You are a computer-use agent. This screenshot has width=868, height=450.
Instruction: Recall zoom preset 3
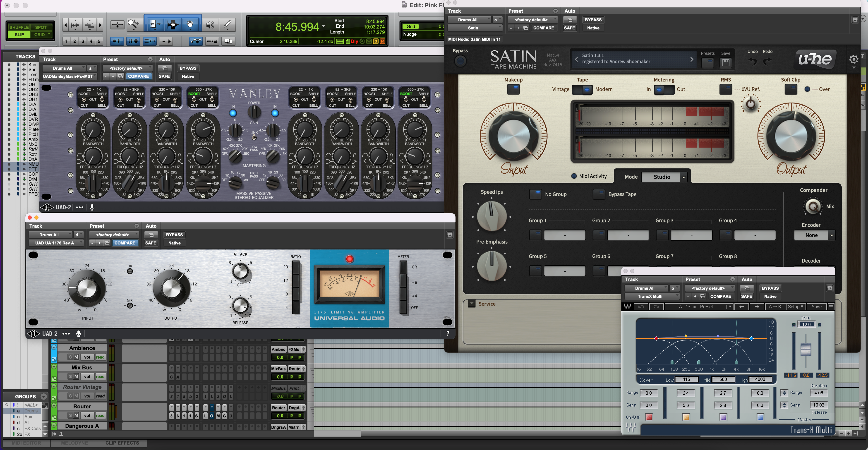83,41
